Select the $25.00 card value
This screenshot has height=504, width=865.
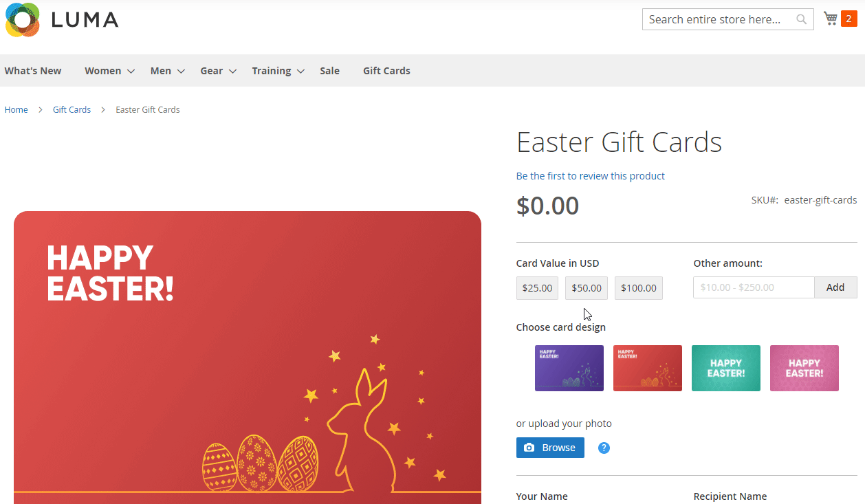pos(537,288)
